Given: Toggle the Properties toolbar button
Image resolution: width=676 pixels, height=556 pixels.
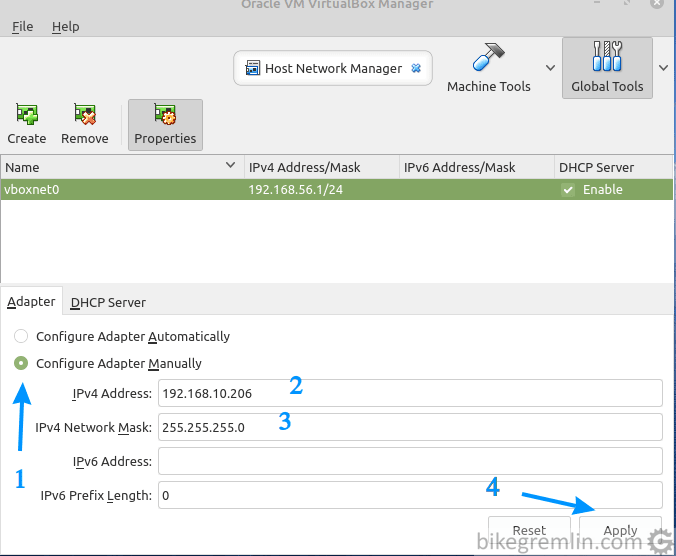Looking at the screenshot, I should tap(165, 125).
